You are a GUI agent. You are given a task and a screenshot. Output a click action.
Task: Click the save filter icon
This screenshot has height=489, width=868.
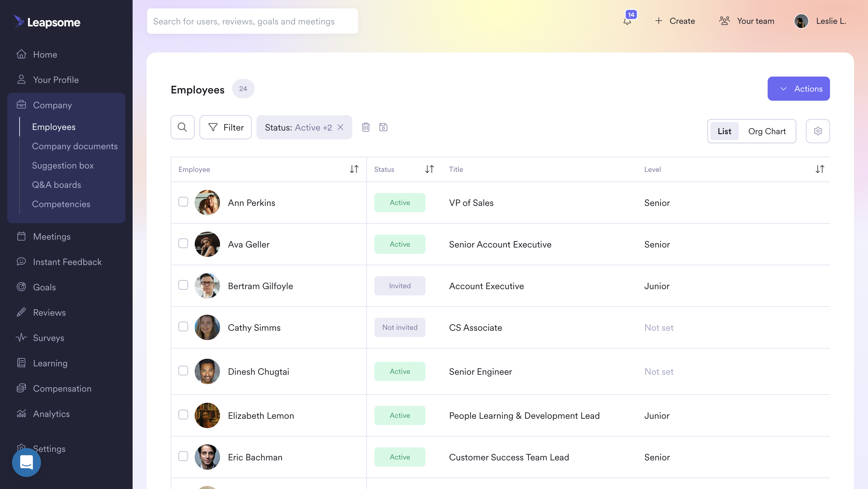point(383,128)
